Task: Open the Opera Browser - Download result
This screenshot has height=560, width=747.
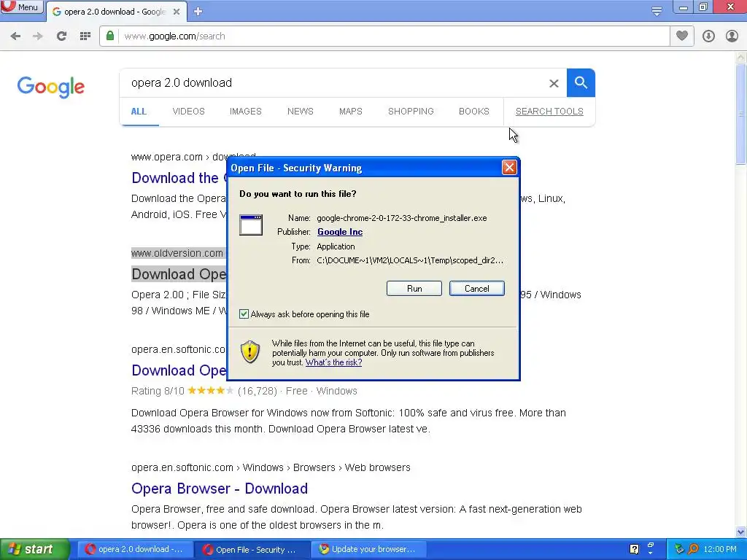Action: click(219, 489)
